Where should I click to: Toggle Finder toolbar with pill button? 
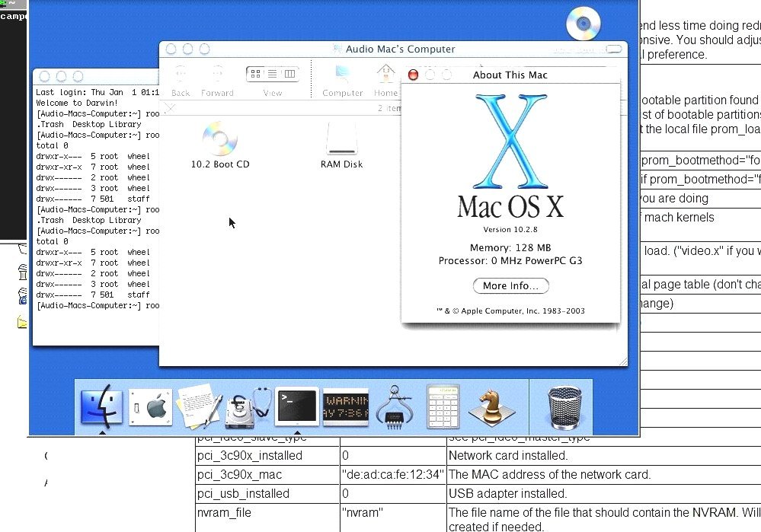pyautogui.click(x=614, y=49)
